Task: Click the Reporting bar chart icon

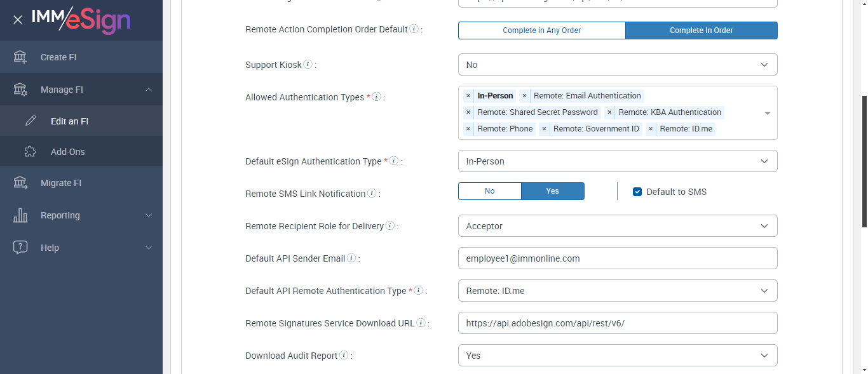Action: 20,215
